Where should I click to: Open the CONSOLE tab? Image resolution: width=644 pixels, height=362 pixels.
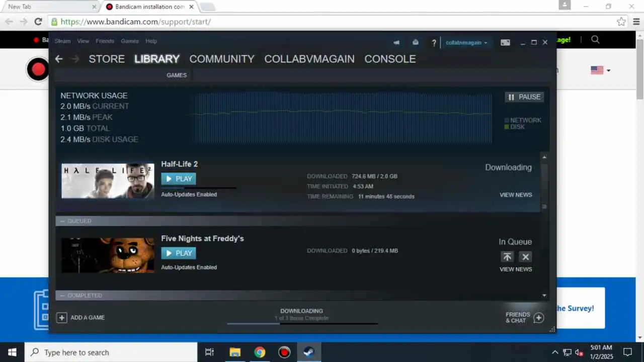coord(390,59)
